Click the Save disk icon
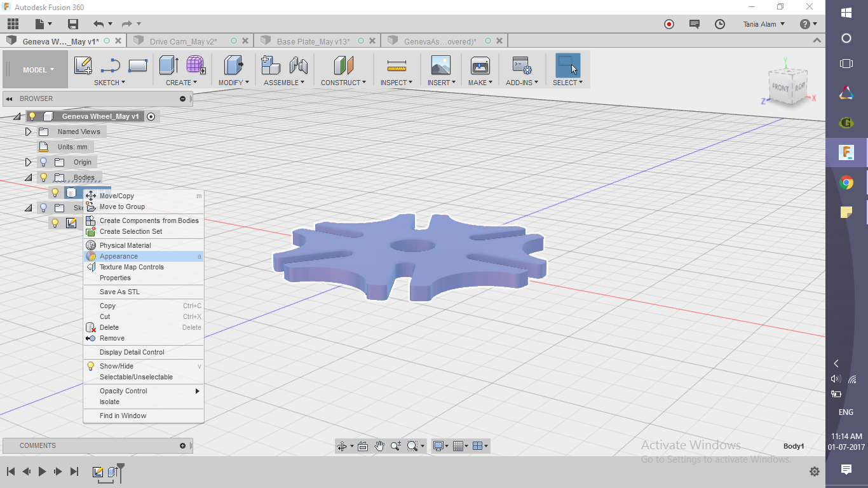The width and height of the screenshot is (868, 488). tap(73, 24)
